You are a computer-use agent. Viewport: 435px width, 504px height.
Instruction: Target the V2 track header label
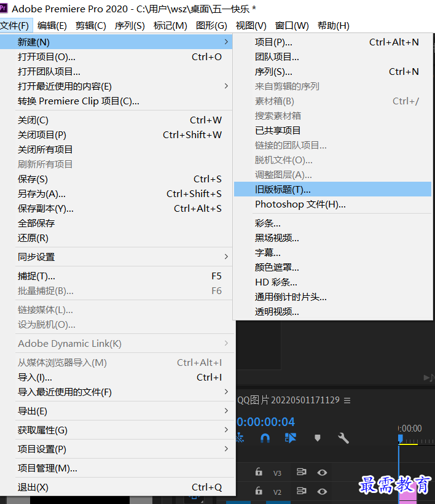(x=277, y=492)
